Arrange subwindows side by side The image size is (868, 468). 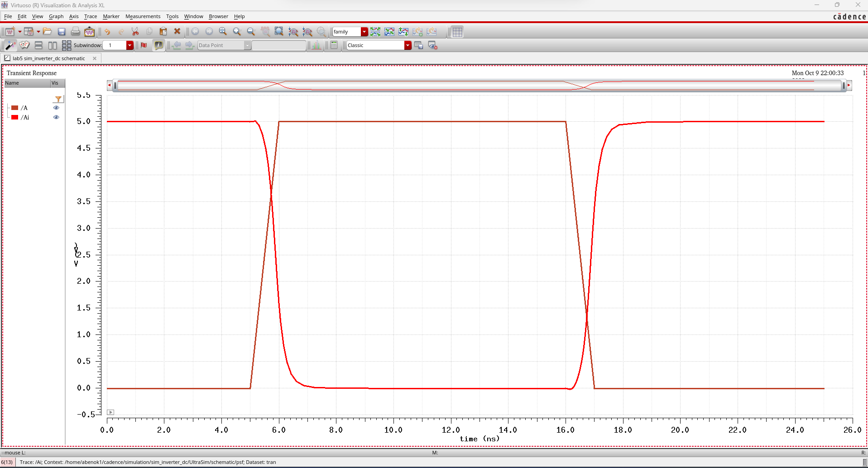pyautogui.click(x=53, y=45)
